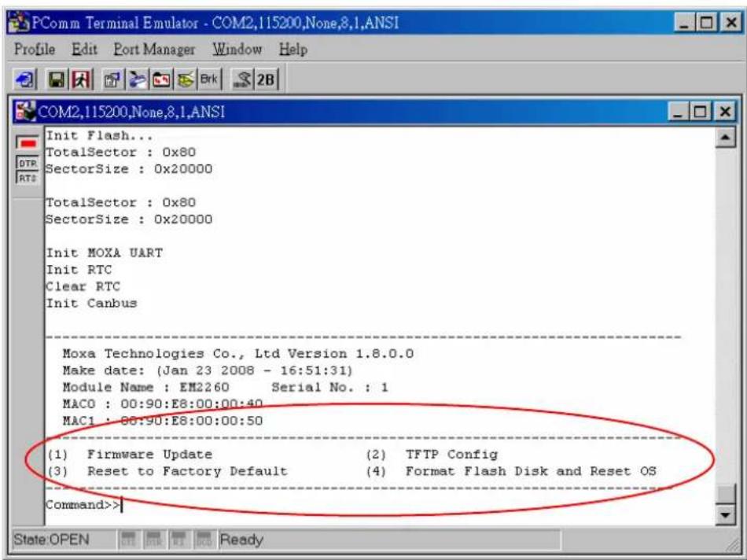Click the scrollbar thumb in terminal window
The width and height of the screenshot is (747, 560).
click(726, 494)
